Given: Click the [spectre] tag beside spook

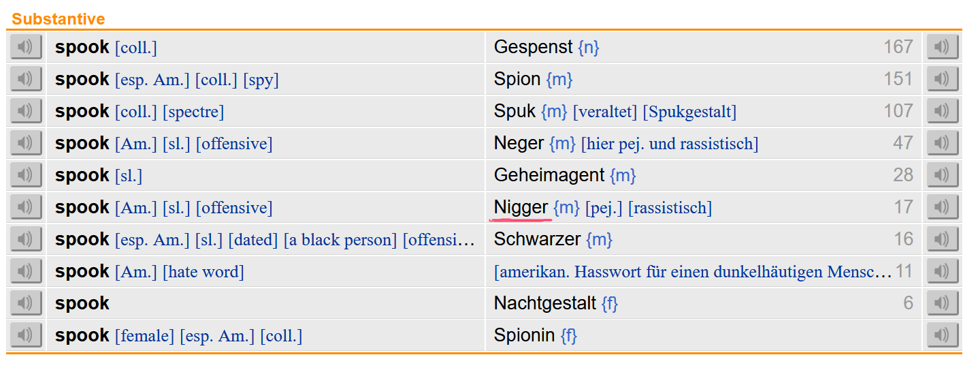Looking at the screenshot, I should click(193, 112).
